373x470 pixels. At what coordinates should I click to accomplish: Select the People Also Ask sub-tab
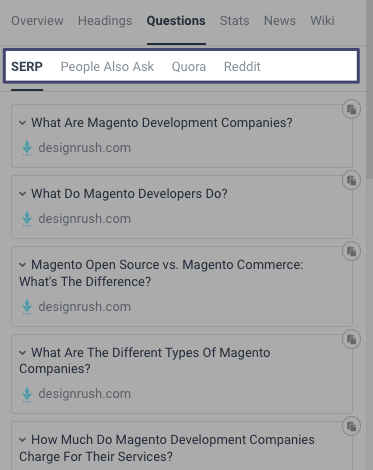107,67
